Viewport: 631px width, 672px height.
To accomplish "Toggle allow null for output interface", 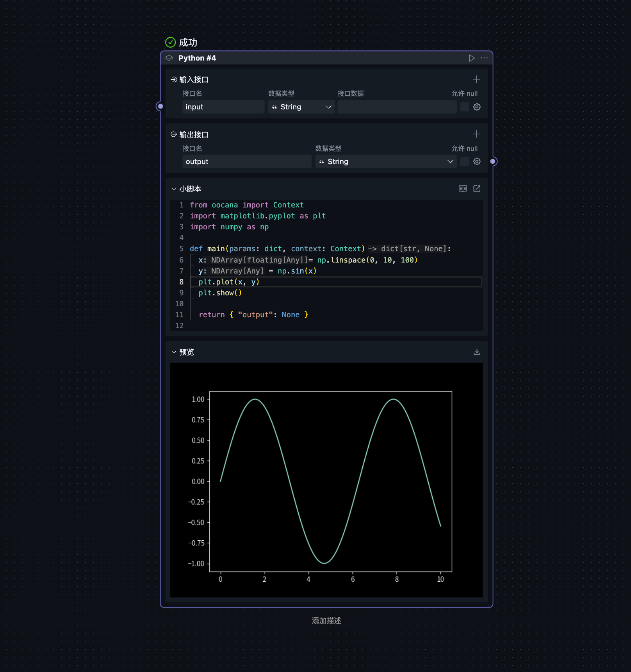I will pyautogui.click(x=465, y=161).
